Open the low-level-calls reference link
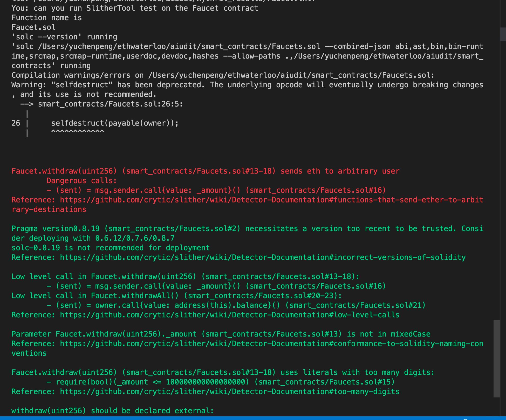 point(230,315)
